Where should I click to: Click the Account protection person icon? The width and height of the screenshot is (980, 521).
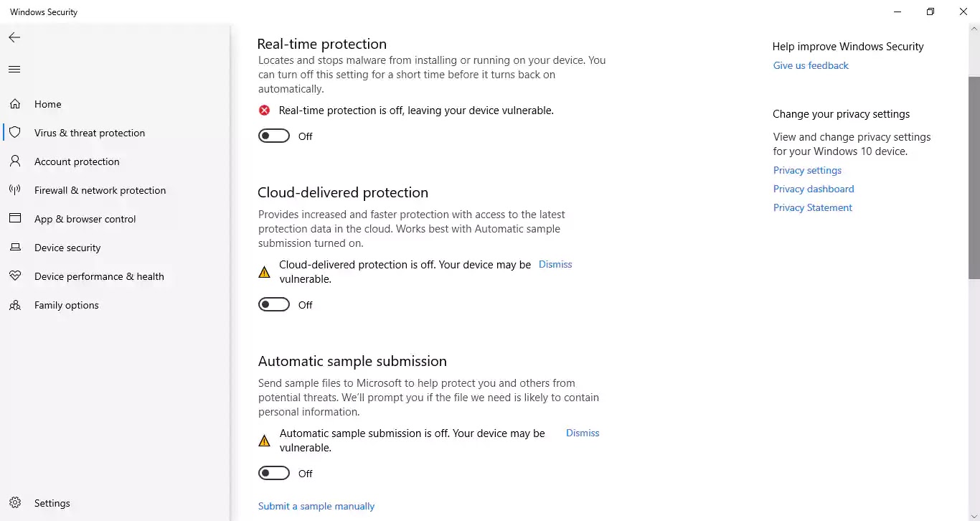(x=14, y=161)
